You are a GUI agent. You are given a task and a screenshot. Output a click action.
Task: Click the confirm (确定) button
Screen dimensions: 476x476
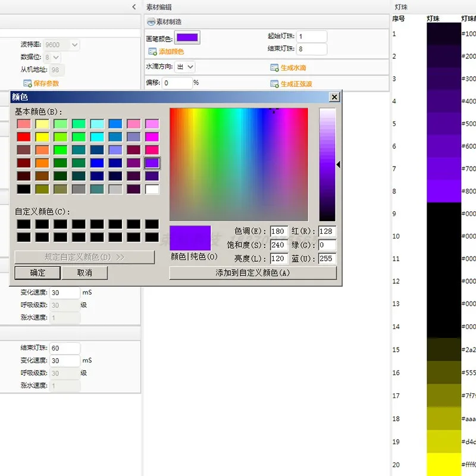[37, 273]
